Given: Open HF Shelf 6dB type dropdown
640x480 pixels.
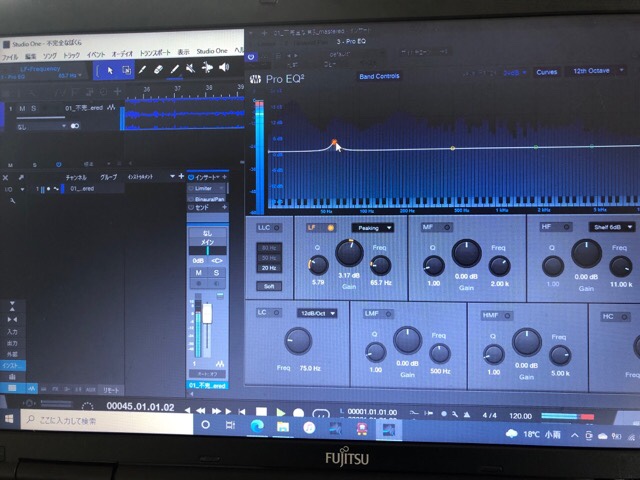Looking at the screenshot, I should coord(611,227).
